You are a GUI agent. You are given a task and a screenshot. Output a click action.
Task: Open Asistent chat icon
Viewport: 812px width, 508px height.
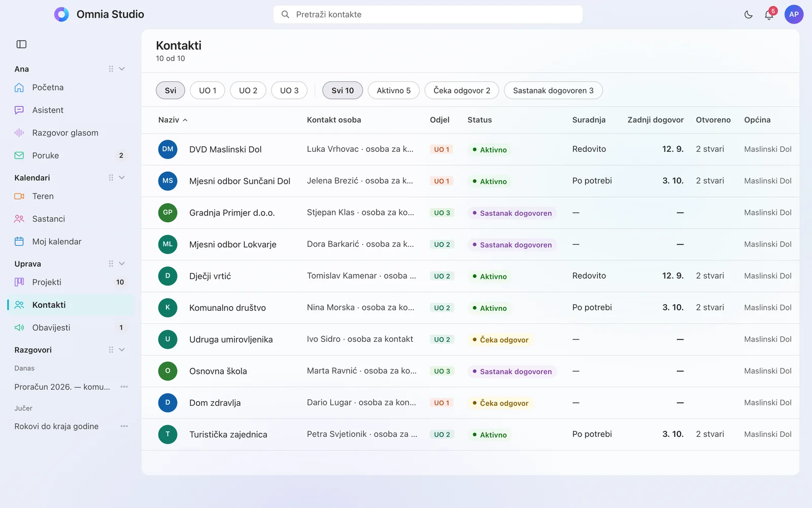point(19,110)
